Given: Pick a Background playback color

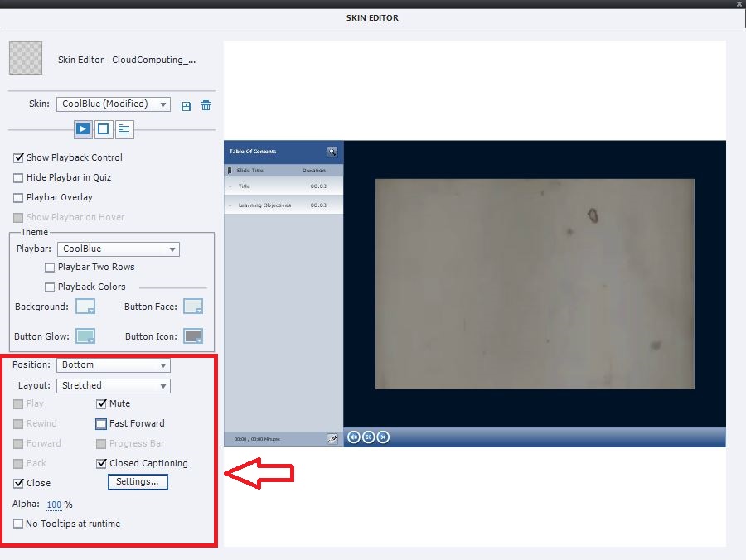Looking at the screenshot, I should 85,307.
